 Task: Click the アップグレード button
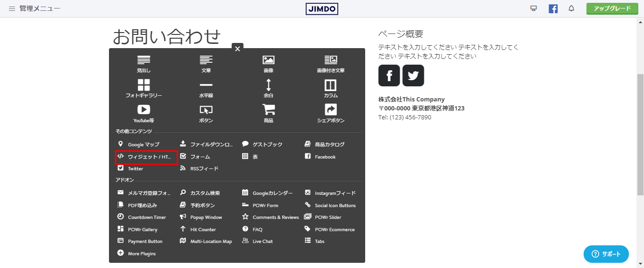pyautogui.click(x=612, y=8)
